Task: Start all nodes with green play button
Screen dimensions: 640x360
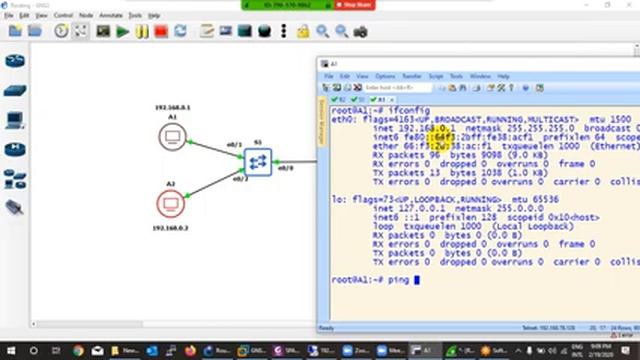Action: 122,31
